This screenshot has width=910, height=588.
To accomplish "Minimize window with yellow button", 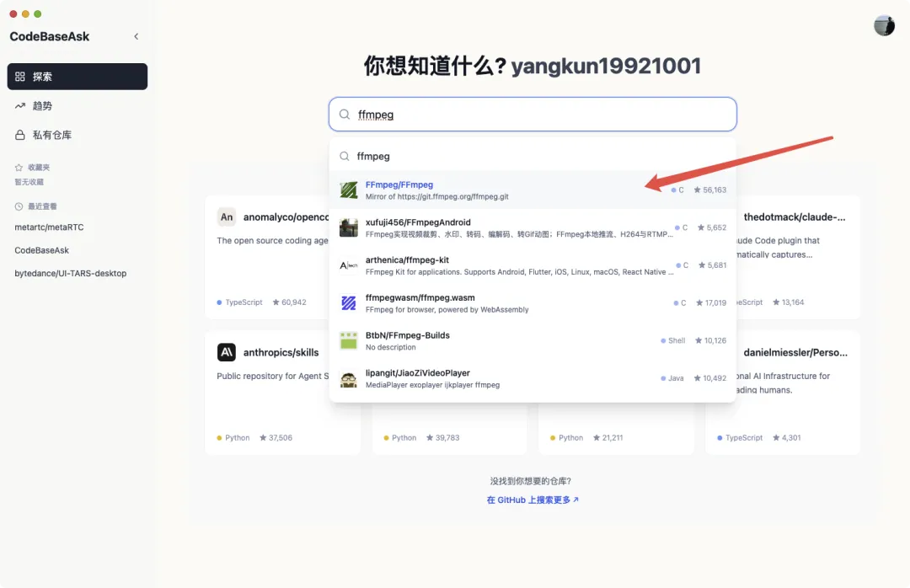I will [25, 14].
